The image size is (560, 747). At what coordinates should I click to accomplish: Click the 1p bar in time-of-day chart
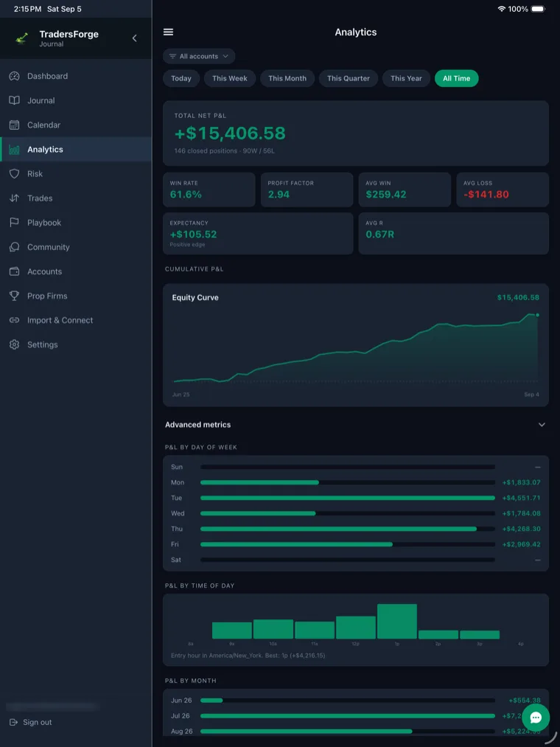pyautogui.click(x=397, y=621)
